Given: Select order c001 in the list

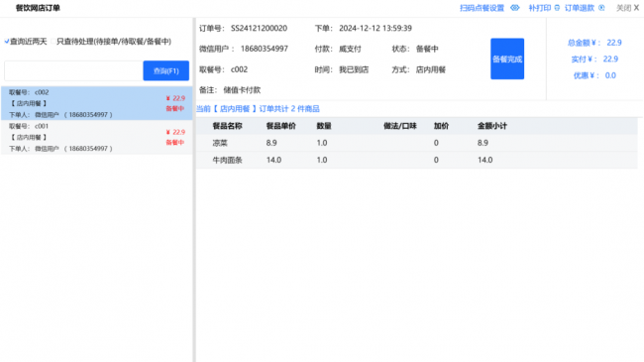Looking at the screenshot, I should click(x=96, y=138).
